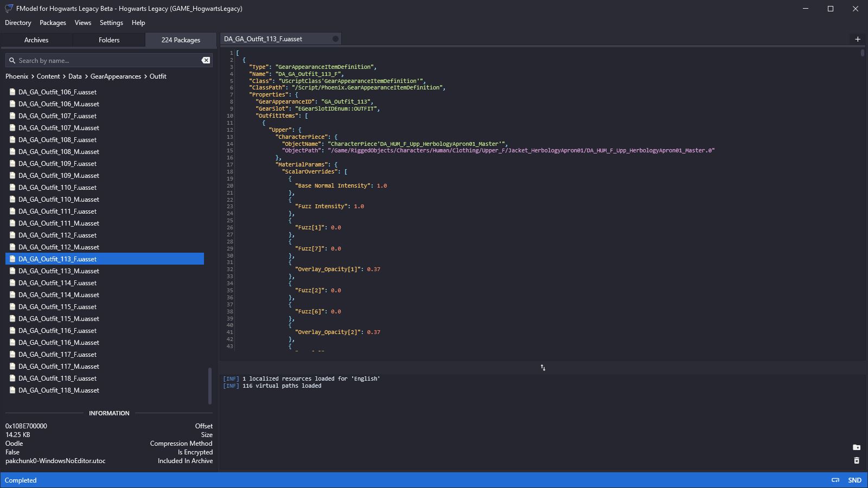
Task: Click the Completed status text
Action: tap(21, 480)
